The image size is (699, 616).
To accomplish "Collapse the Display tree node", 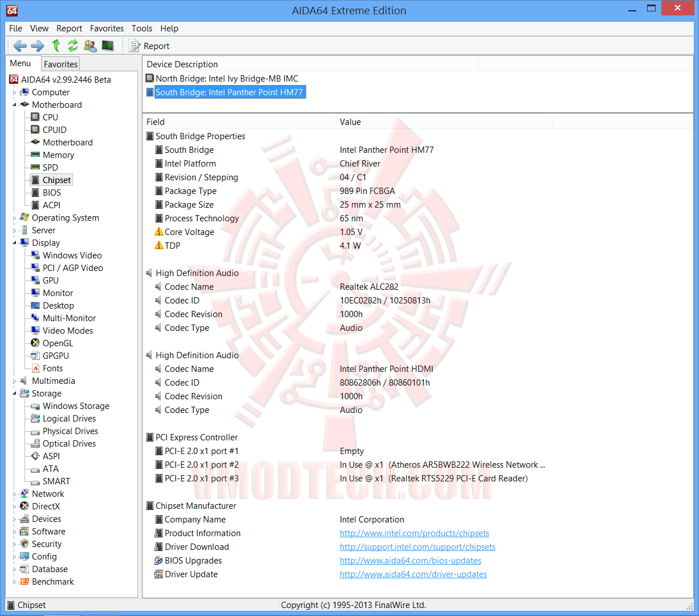I will 15,243.
